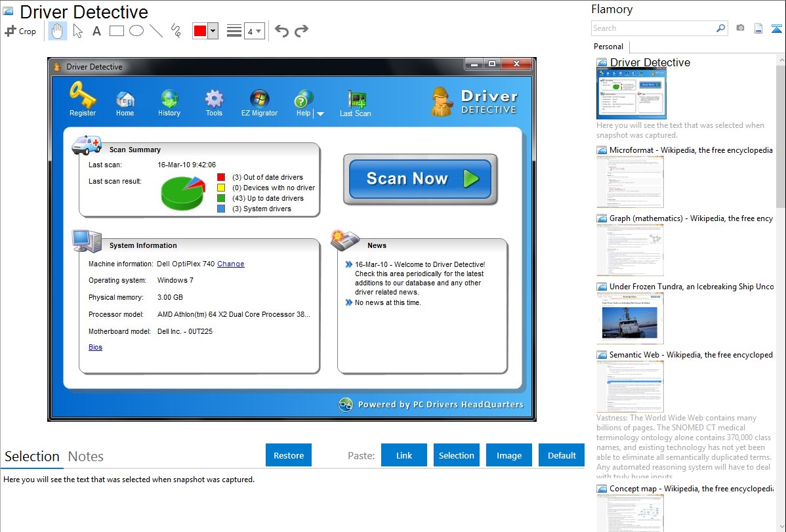Pick the rectangle shape tool
786x532 pixels.
116,31
